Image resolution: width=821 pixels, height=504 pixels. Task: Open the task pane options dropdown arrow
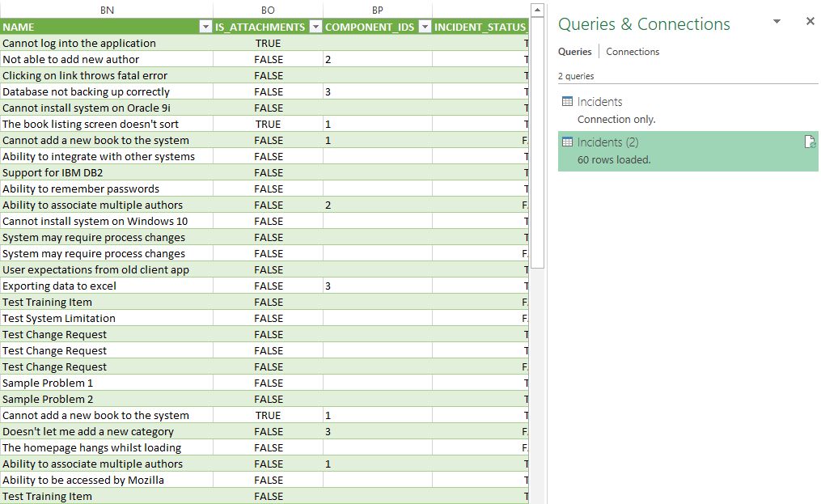[x=777, y=22]
